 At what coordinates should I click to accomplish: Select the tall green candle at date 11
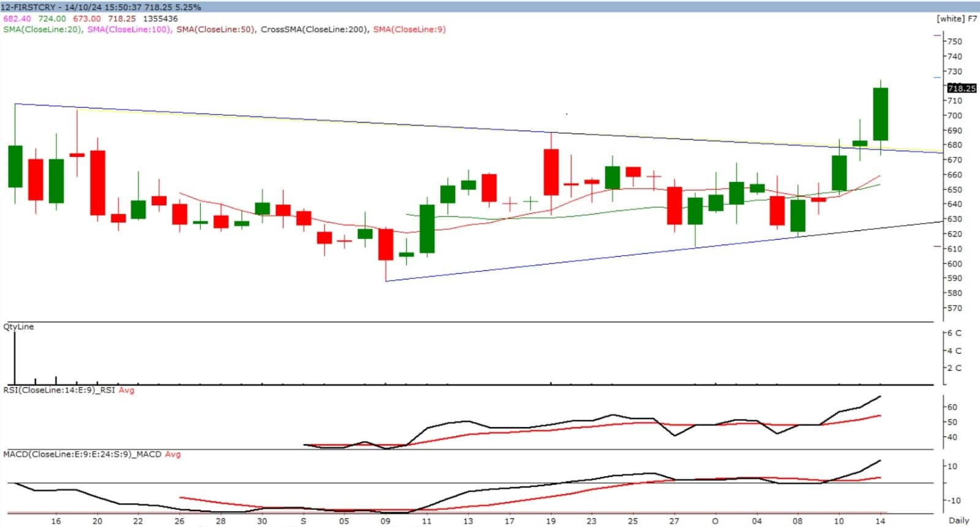coord(427,229)
